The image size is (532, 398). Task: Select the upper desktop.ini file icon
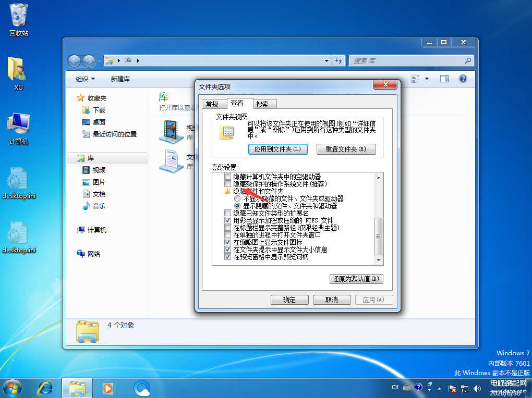19,183
